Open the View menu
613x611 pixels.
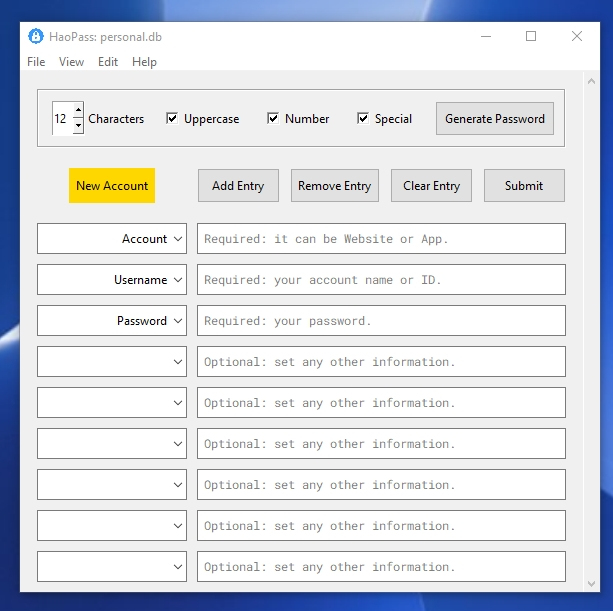tap(71, 62)
